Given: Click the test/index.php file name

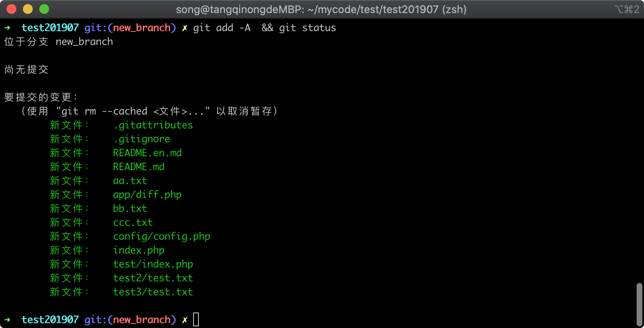Looking at the screenshot, I should (x=153, y=264).
